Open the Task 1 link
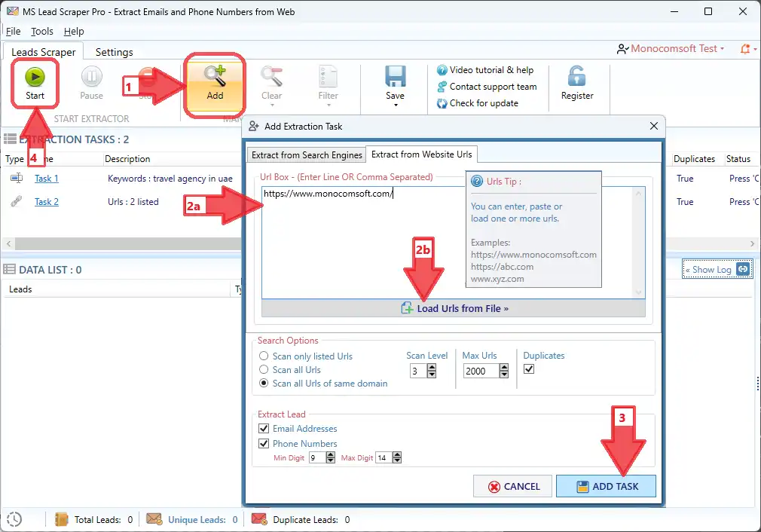Viewport: 761px width, 532px height. [x=47, y=179]
